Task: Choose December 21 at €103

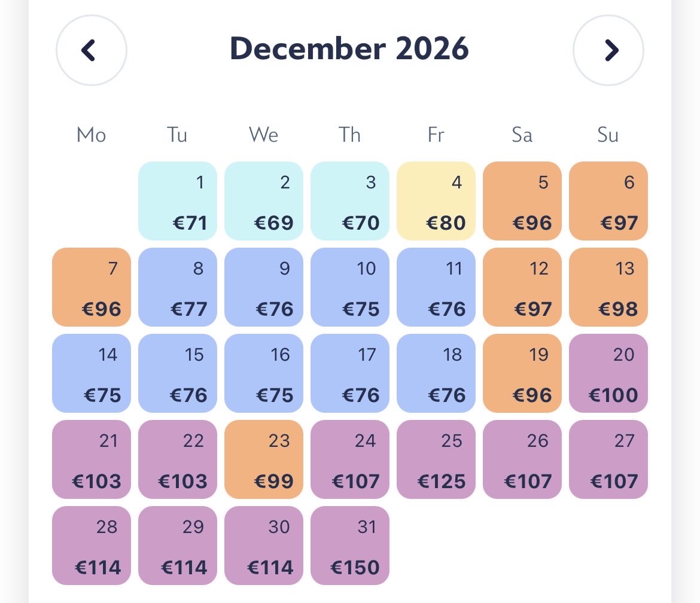Action: pyautogui.click(x=92, y=459)
